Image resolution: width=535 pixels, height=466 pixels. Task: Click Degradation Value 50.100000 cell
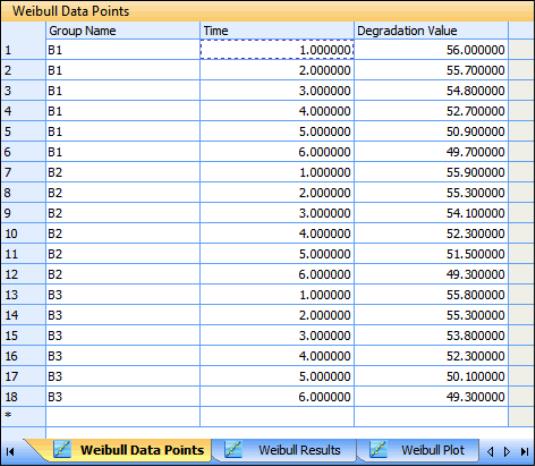(x=431, y=376)
